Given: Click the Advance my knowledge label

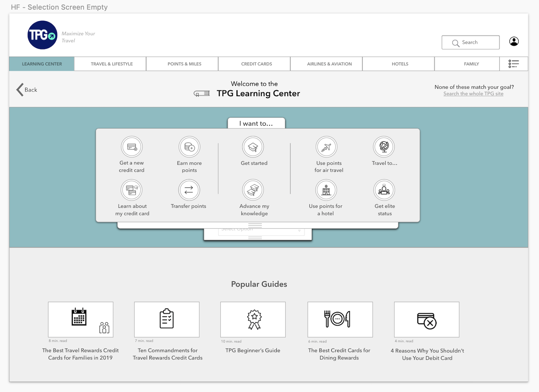Looking at the screenshot, I should pos(254,210).
